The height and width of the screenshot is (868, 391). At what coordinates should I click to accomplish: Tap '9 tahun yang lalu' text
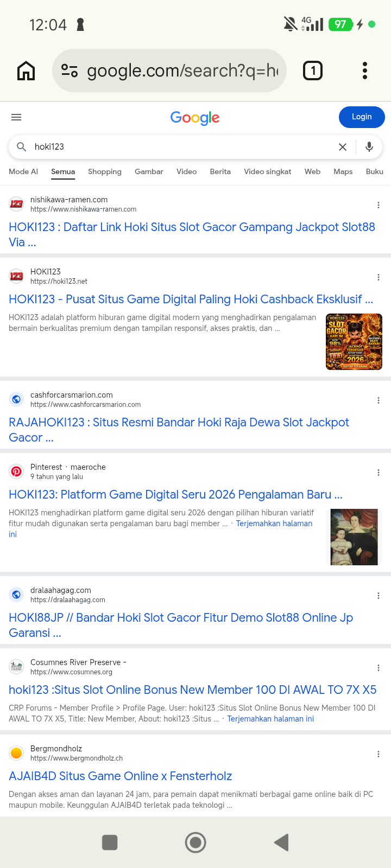click(x=56, y=477)
